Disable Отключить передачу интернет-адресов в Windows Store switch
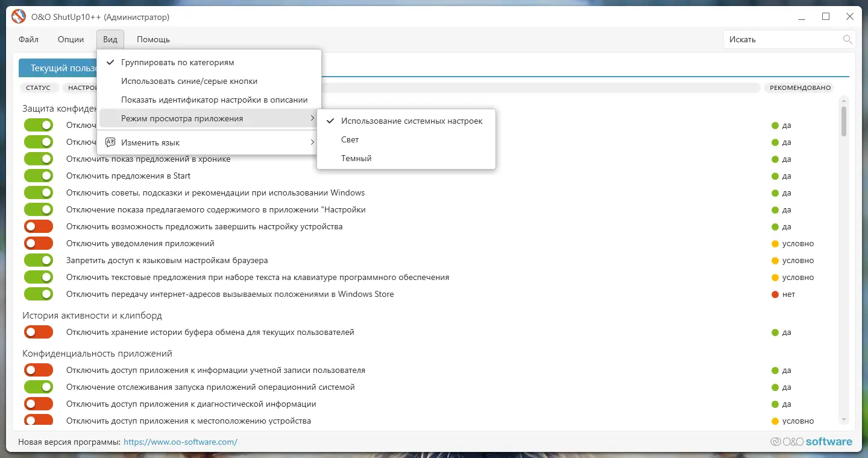868x458 pixels. click(x=39, y=294)
